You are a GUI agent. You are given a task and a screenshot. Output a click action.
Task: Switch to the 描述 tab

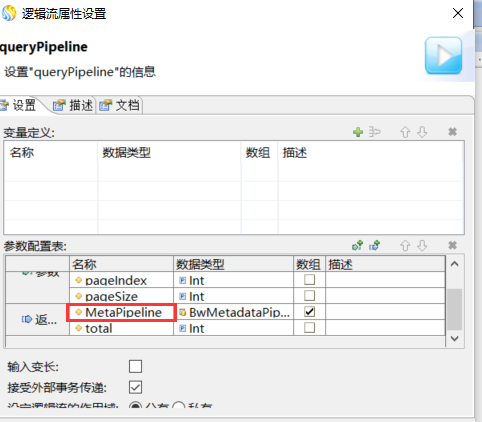73,105
